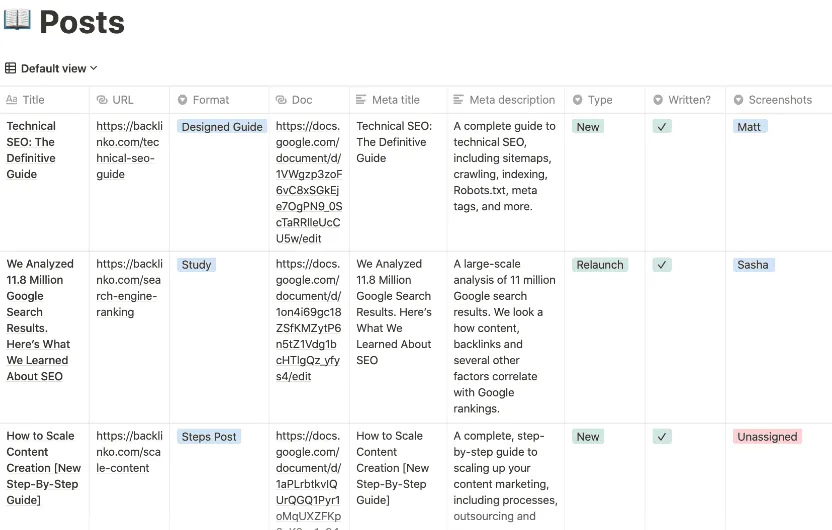Click the Type column select icon
This screenshot has width=832, height=530.
[x=577, y=100]
